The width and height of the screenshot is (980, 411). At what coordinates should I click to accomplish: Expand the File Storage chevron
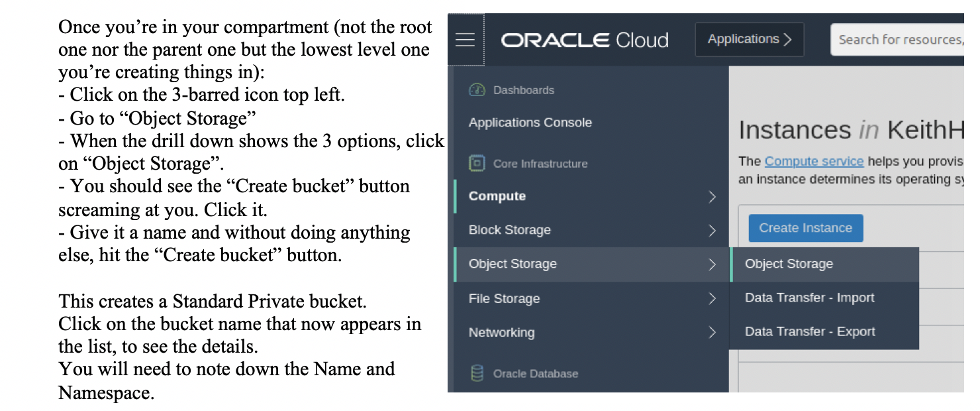(712, 299)
